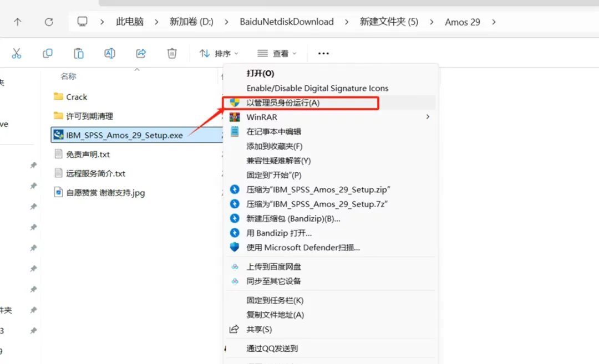599x364 pixels.
Task: Click the Share icon in toolbar
Action: click(141, 53)
